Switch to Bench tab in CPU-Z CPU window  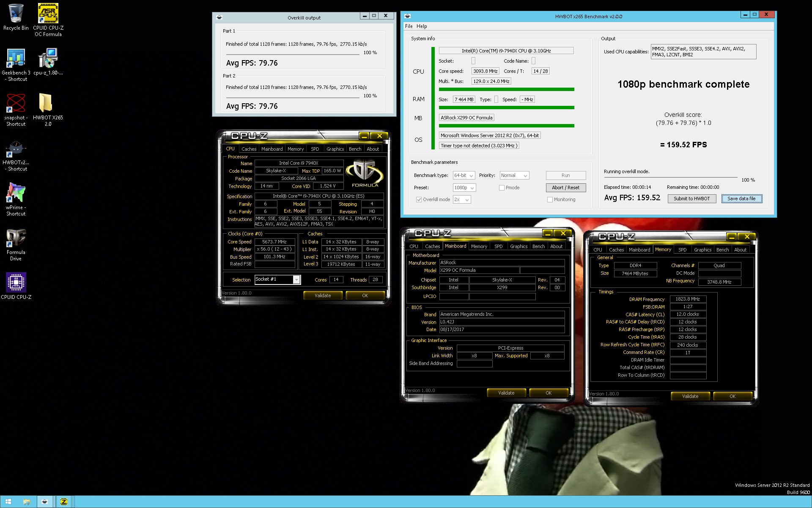coord(355,149)
